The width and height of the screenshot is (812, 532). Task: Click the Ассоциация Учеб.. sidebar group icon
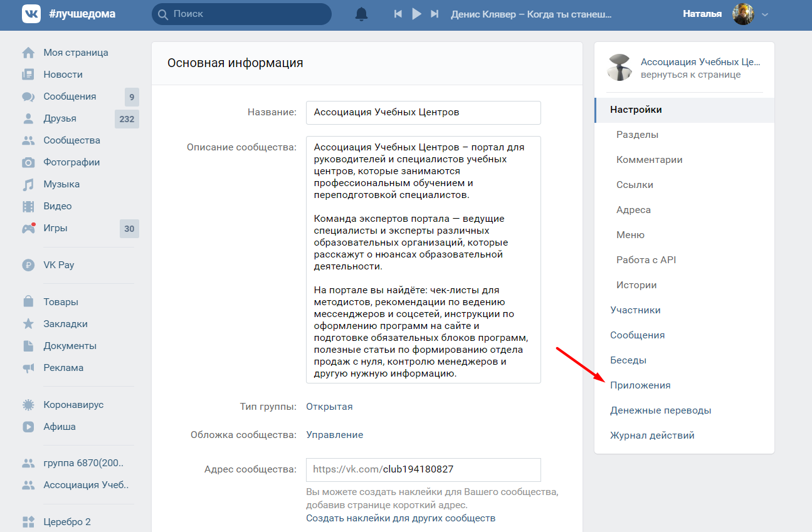pos(28,485)
